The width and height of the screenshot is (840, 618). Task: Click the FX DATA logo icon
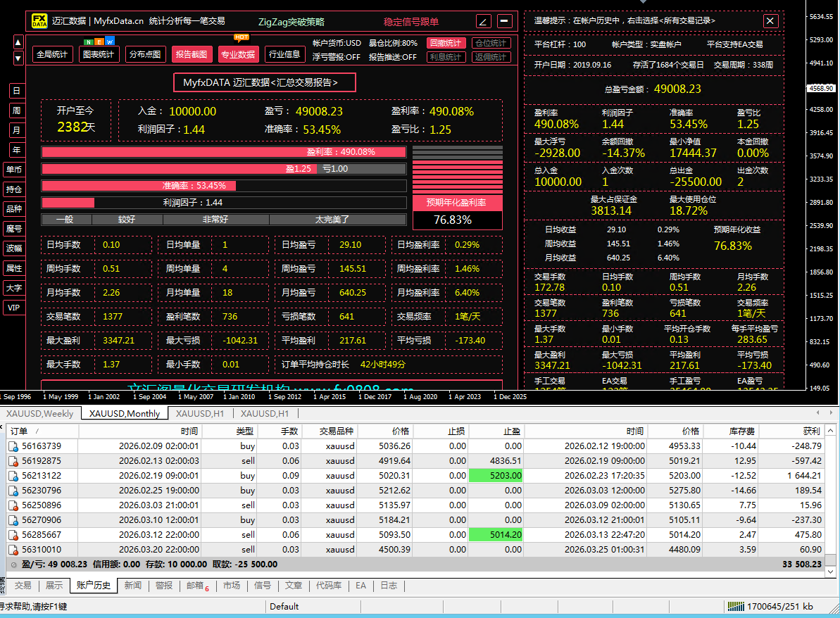[x=40, y=21]
